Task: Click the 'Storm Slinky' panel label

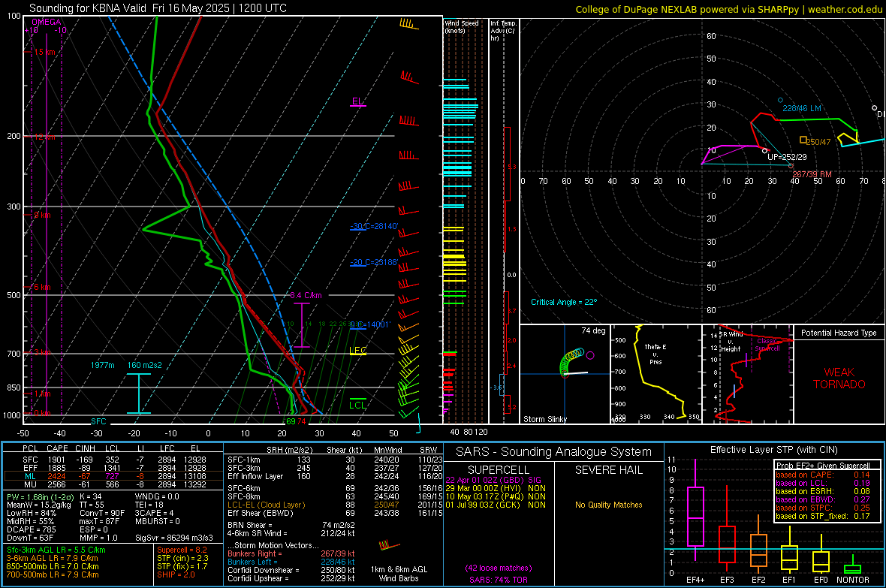Action: [544, 419]
